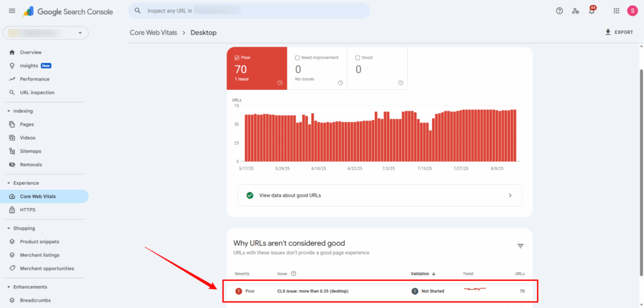The image size is (644, 308).
Task: Click the red trend sparkline
Action: (475, 290)
